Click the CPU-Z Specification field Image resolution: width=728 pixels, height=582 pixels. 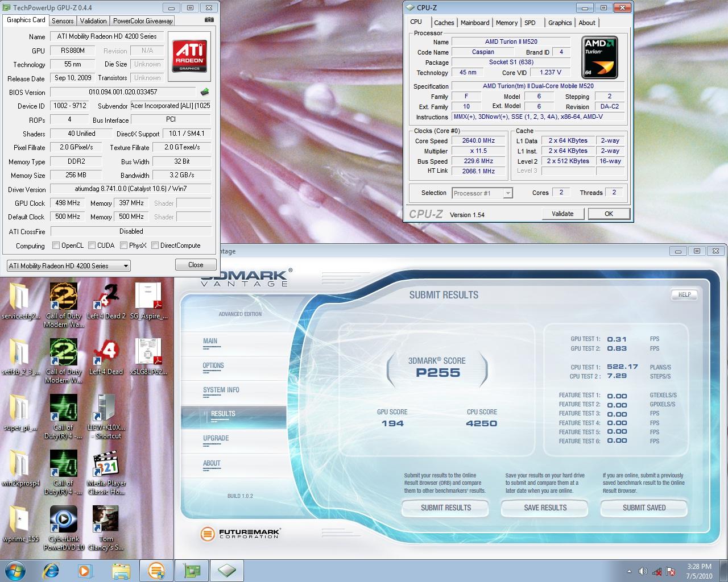538,86
